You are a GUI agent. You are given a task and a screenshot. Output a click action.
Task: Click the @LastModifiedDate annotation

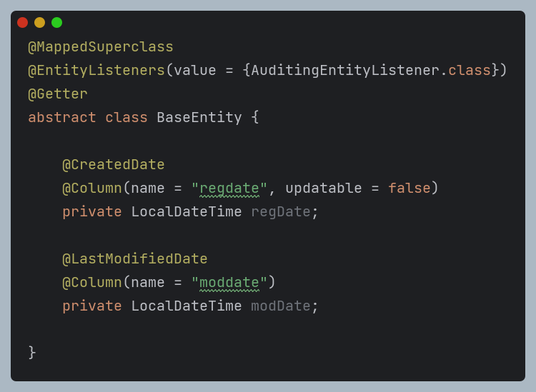[134, 259]
